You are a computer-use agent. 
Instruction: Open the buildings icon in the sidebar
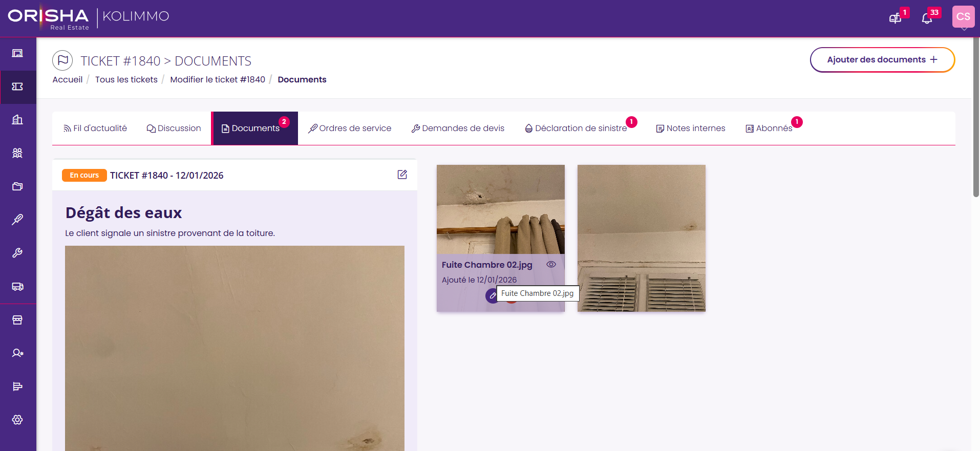17,120
